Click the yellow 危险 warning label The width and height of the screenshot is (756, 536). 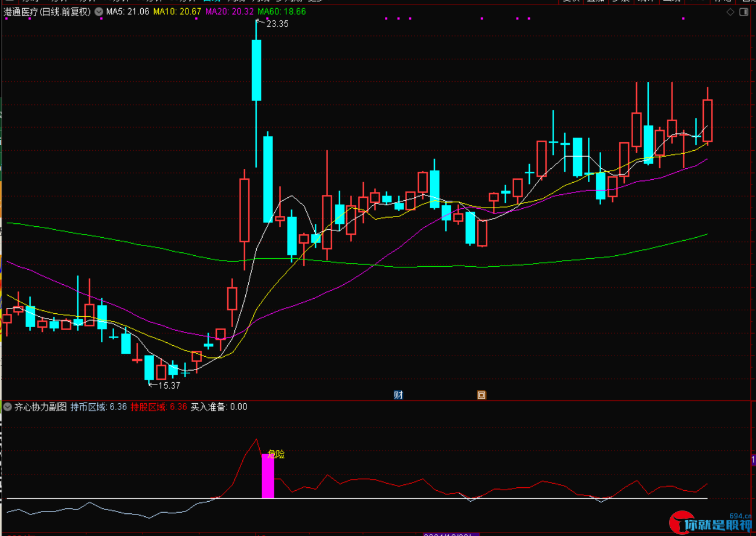276,455
